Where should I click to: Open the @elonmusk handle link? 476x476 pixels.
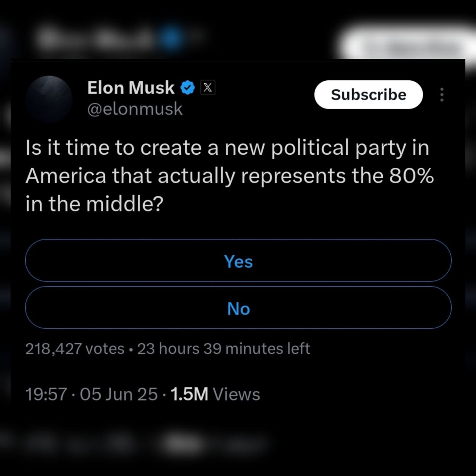click(x=135, y=109)
